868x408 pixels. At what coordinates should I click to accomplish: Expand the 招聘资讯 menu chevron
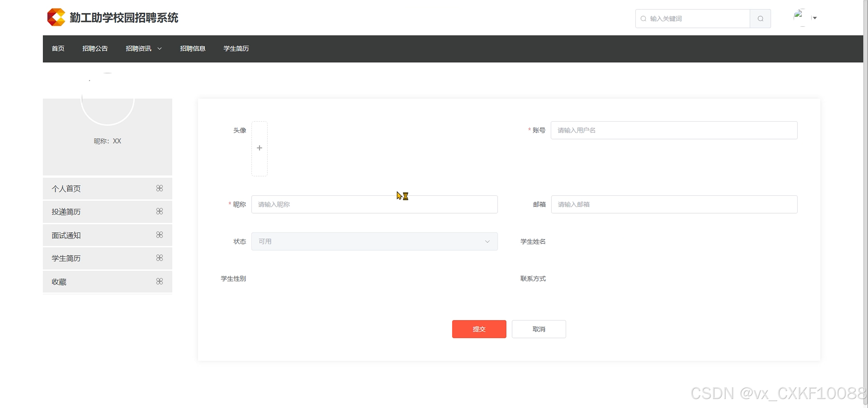pos(160,49)
